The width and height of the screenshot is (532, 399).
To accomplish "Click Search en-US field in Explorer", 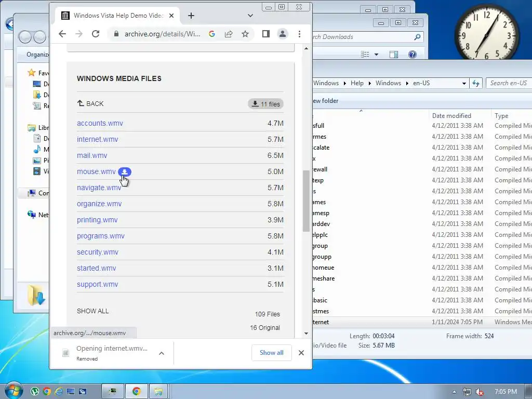I will pyautogui.click(x=509, y=83).
